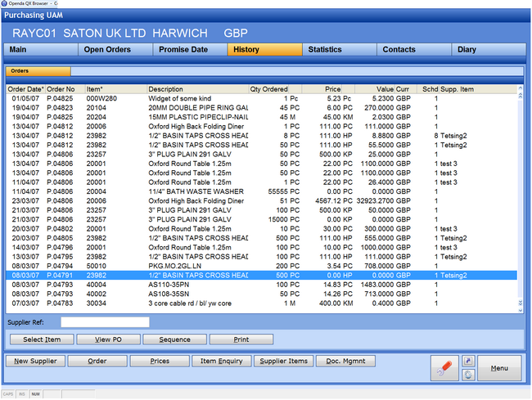Click the highlighted P.04791 order row
This screenshot has width=532, height=400.
click(x=262, y=275)
